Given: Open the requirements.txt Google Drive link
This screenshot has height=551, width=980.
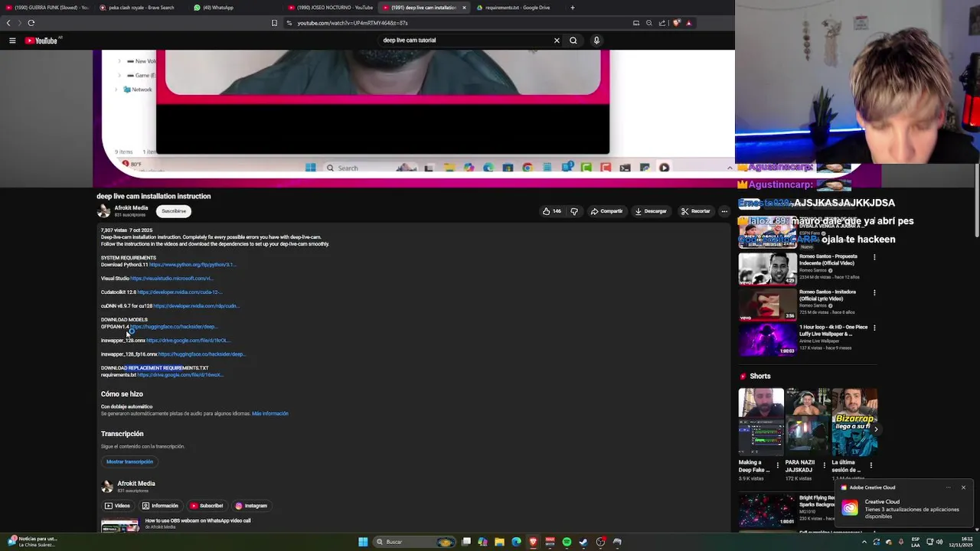Looking at the screenshot, I should (180, 375).
